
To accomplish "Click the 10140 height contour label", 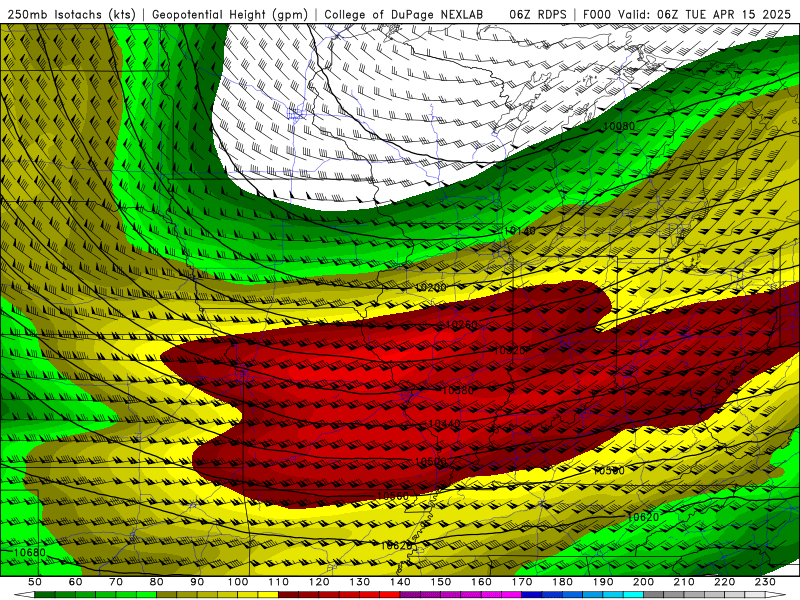I will click(x=520, y=231).
